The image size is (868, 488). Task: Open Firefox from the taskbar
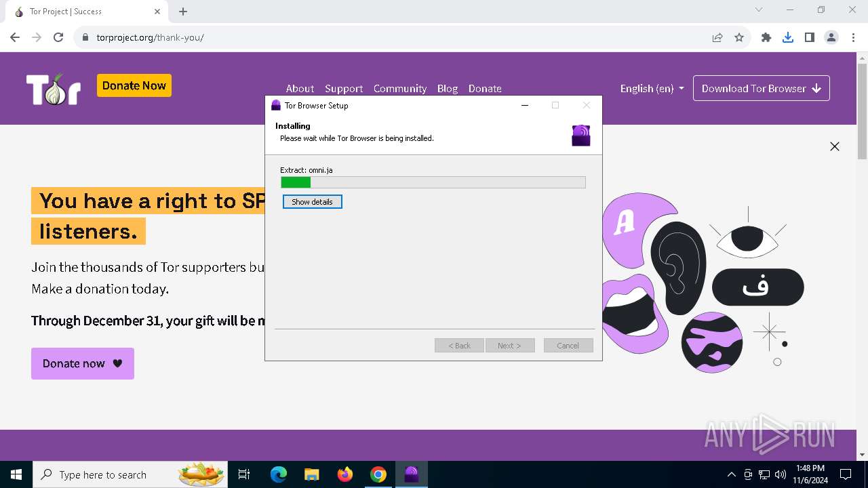point(345,474)
